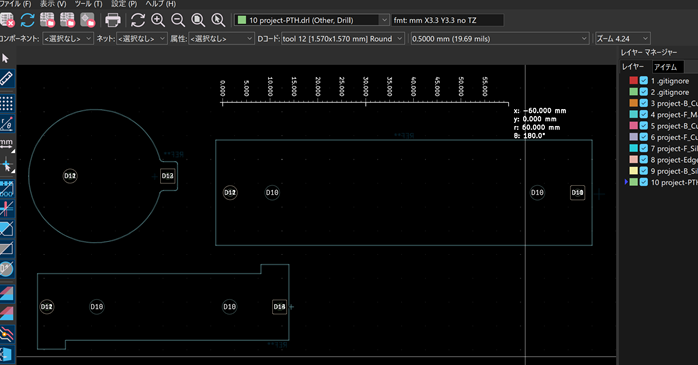The height and width of the screenshot is (365, 698).
Task: Open the ズーム 4.24 dropdown
Action: click(622, 39)
